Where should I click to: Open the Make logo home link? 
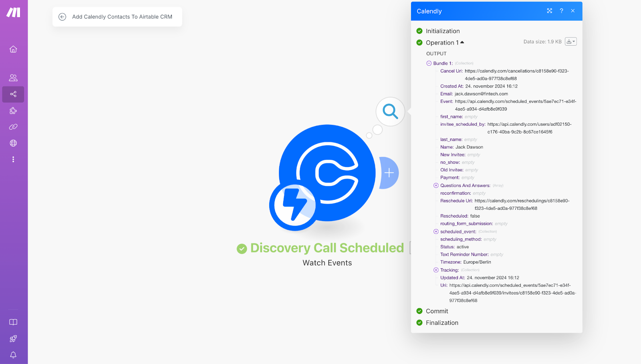tap(13, 12)
